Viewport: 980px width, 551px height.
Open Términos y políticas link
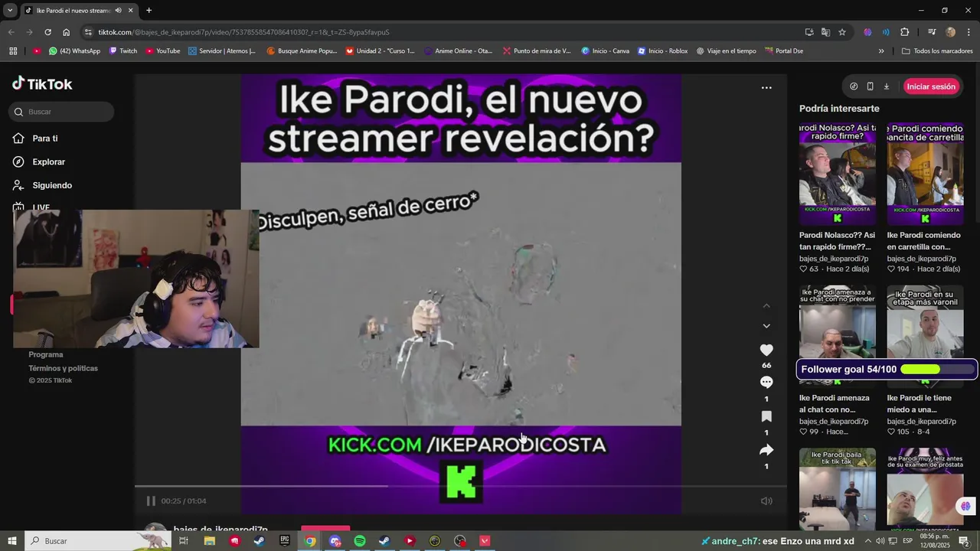(x=64, y=368)
